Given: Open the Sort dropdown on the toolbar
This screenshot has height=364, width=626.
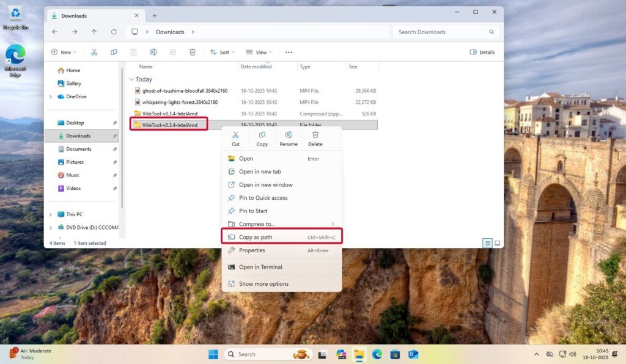Looking at the screenshot, I should coord(221,52).
